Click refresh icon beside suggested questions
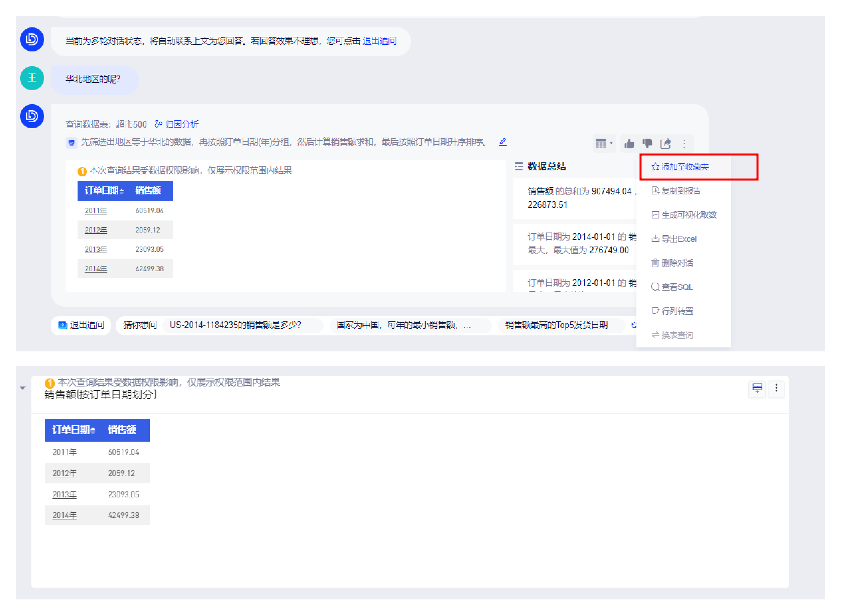This screenshot has width=841, height=616. click(633, 325)
